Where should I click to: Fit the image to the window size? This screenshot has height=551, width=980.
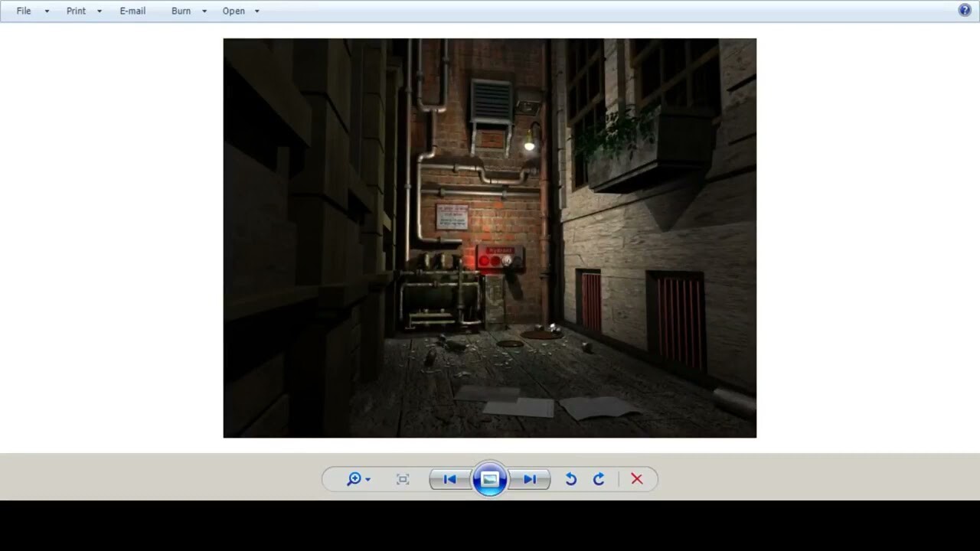click(403, 479)
